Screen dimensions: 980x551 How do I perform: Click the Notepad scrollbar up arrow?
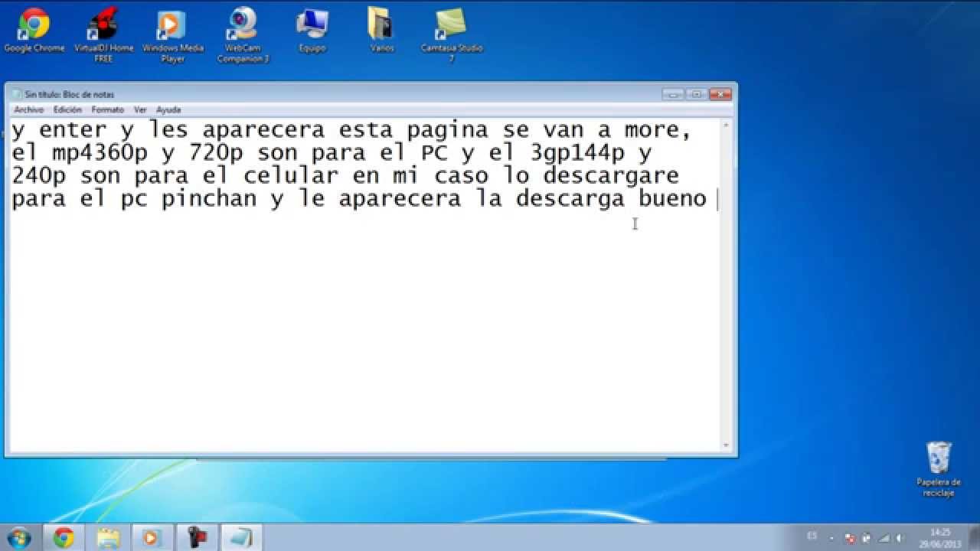coord(727,125)
